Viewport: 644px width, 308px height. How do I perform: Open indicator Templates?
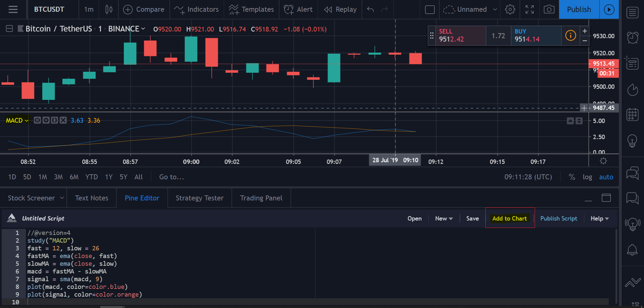pyautogui.click(x=251, y=9)
